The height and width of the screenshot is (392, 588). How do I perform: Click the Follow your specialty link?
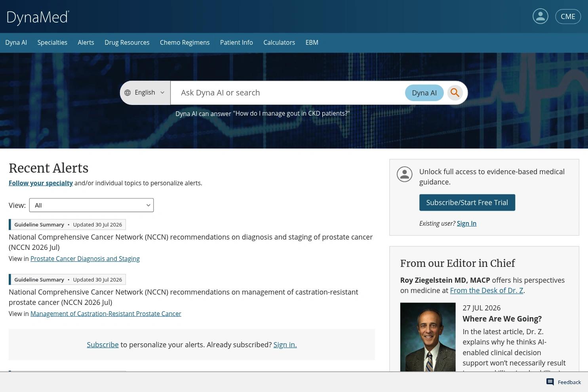coord(41,183)
